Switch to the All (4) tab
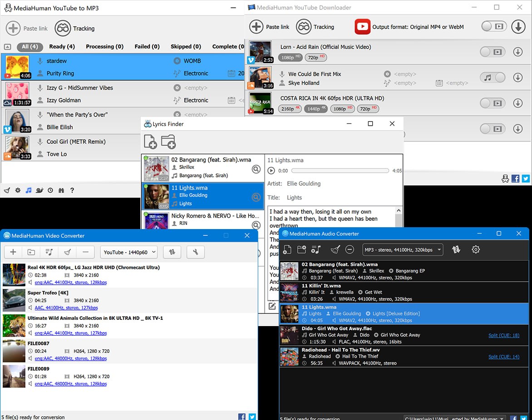This screenshot has width=532, height=420. [x=30, y=47]
